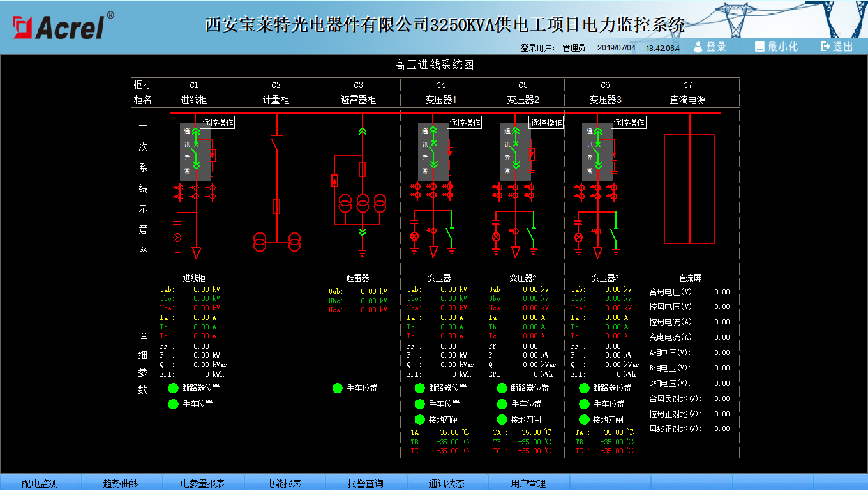Click 变压器3 TC temperature reading
Viewport: 868px width, 491px height.
(x=617, y=451)
